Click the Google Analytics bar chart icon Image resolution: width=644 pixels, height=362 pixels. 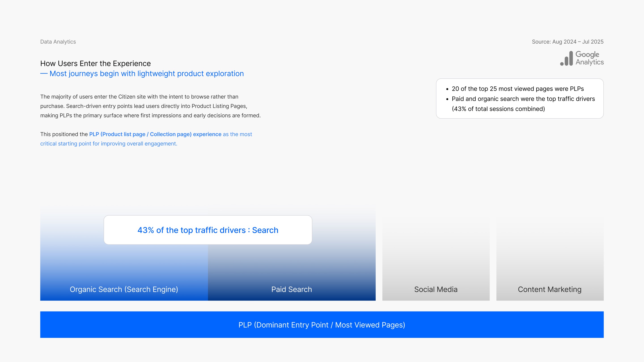tap(566, 59)
